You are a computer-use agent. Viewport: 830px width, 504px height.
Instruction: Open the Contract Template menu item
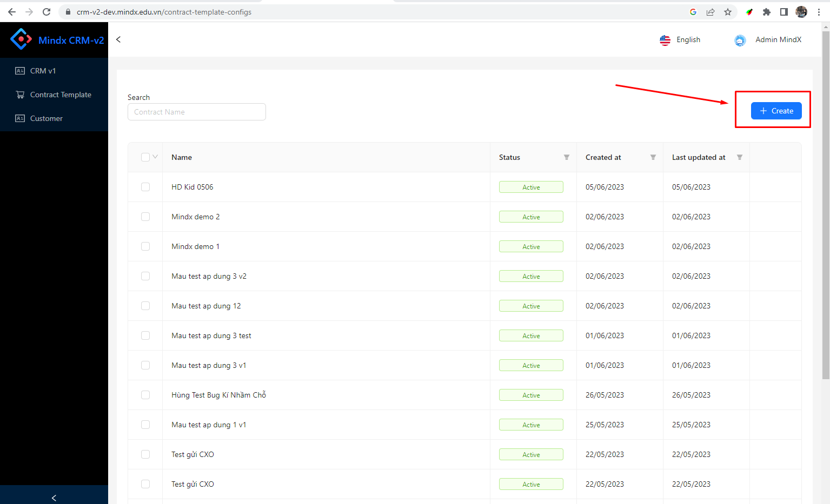[61, 95]
